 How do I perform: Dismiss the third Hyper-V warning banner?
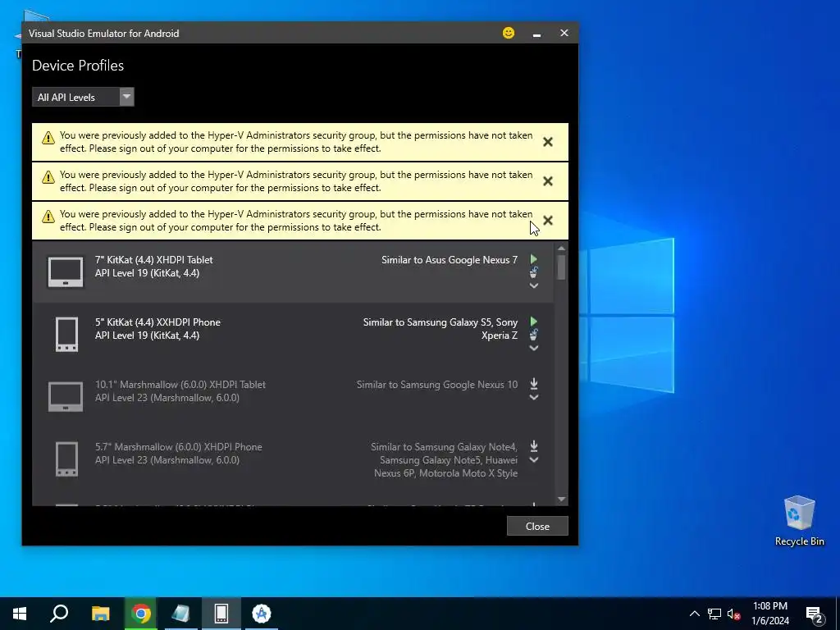click(x=547, y=220)
